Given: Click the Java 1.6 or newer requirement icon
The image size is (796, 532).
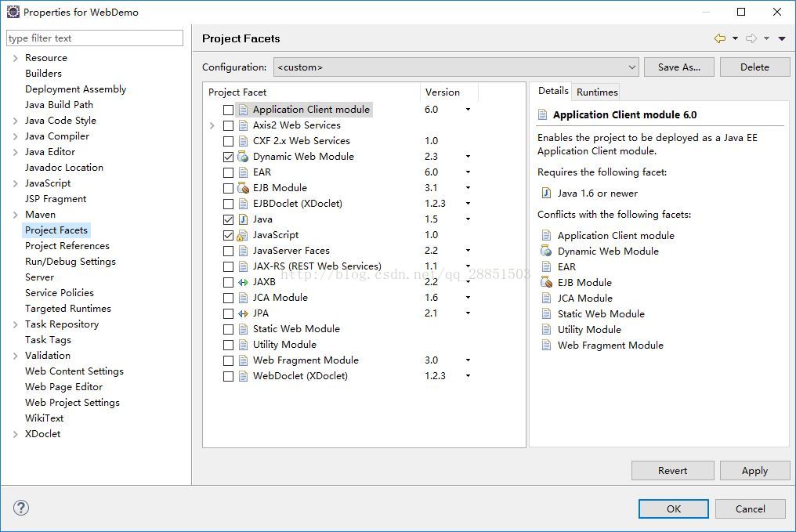Looking at the screenshot, I should coord(546,193).
